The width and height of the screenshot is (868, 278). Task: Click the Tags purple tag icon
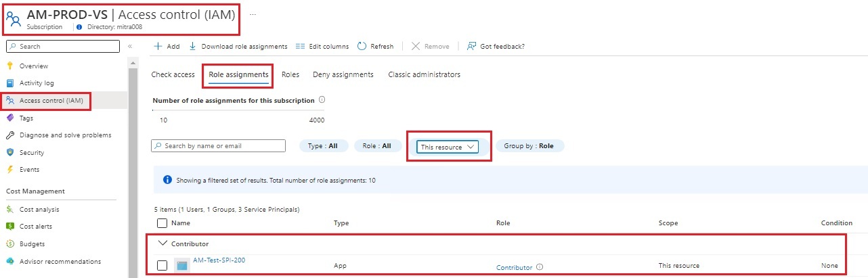pyautogui.click(x=9, y=118)
